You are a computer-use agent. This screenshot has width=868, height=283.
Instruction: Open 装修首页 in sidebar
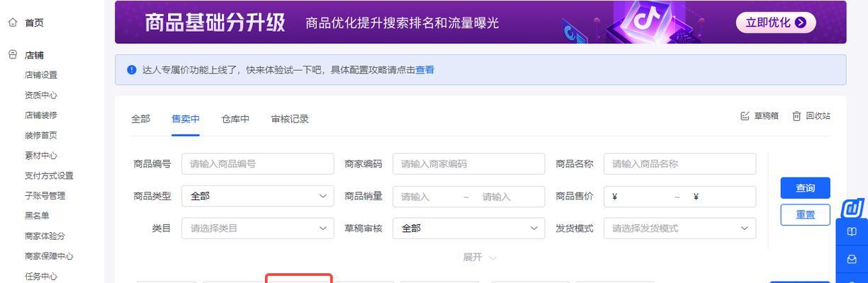point(41,135)
